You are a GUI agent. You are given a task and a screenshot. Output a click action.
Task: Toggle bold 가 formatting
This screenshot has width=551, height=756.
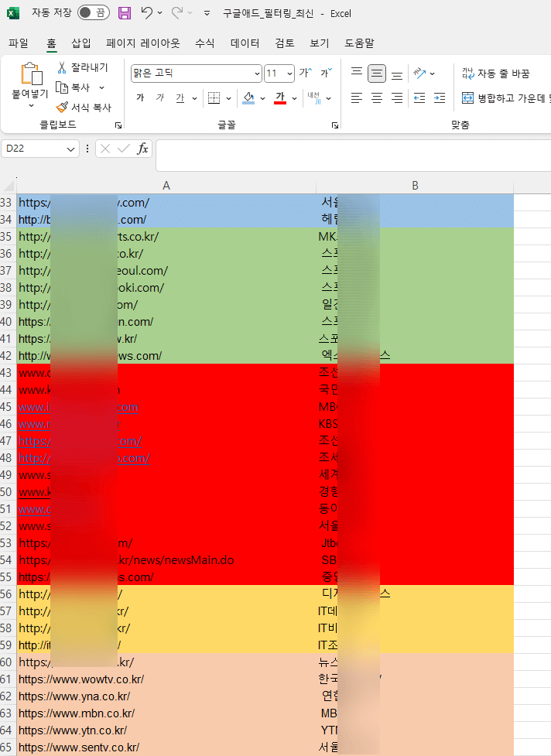(x=140, y=97)
